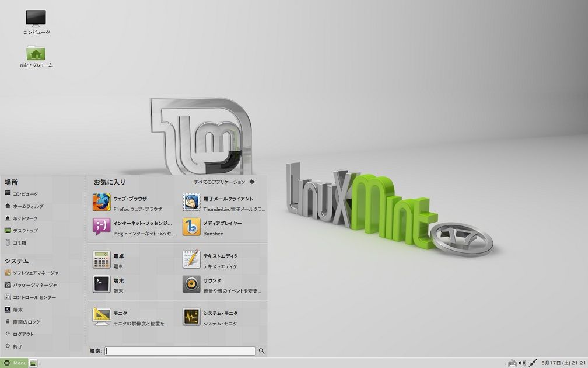Select コンピュータ under 場所
This screenshot has width=588, height=368.
tap(22, 194)
